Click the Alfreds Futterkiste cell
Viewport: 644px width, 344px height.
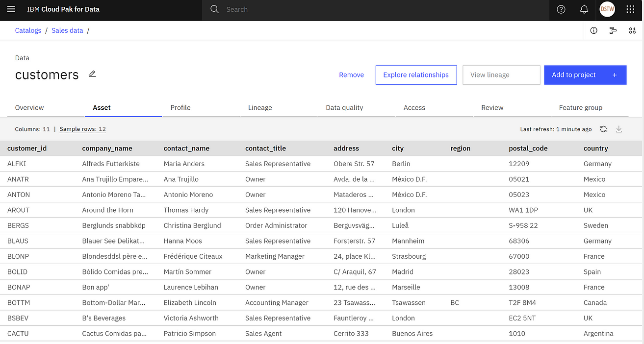111,164
